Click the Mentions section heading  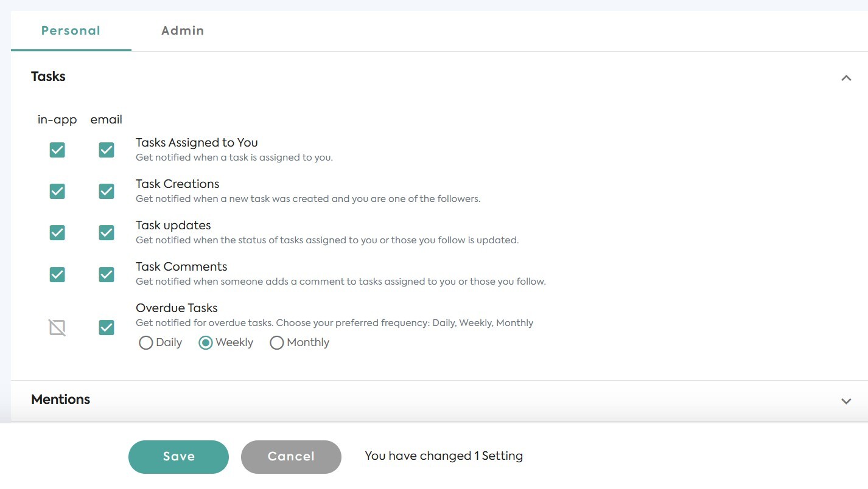point(61,400)
